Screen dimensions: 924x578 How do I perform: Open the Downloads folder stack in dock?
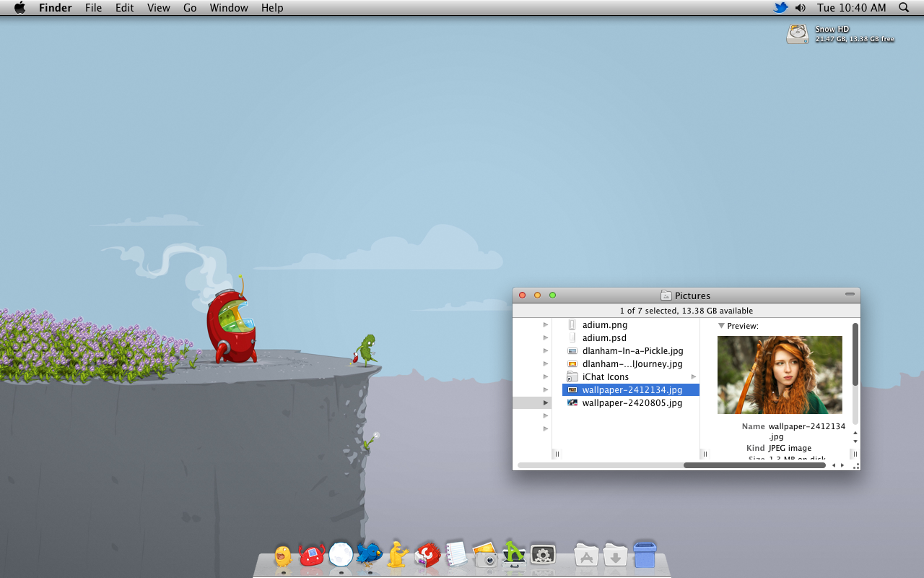click(x=615, y=555)
